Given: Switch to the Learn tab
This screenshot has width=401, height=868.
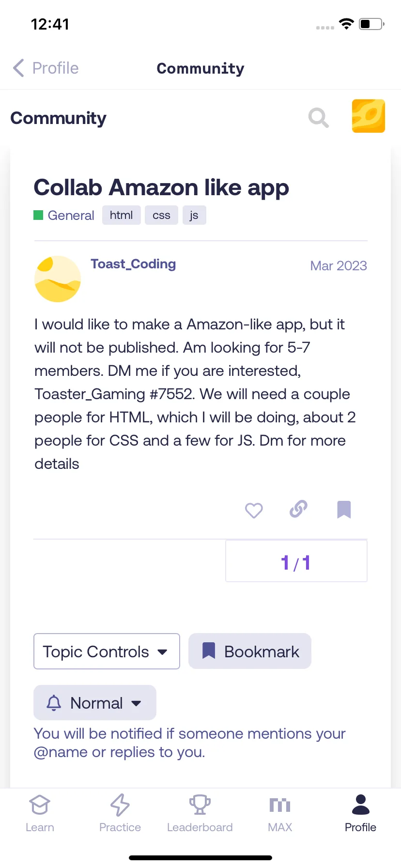Looking at the screenshot, I should click(x=40, y=814).
